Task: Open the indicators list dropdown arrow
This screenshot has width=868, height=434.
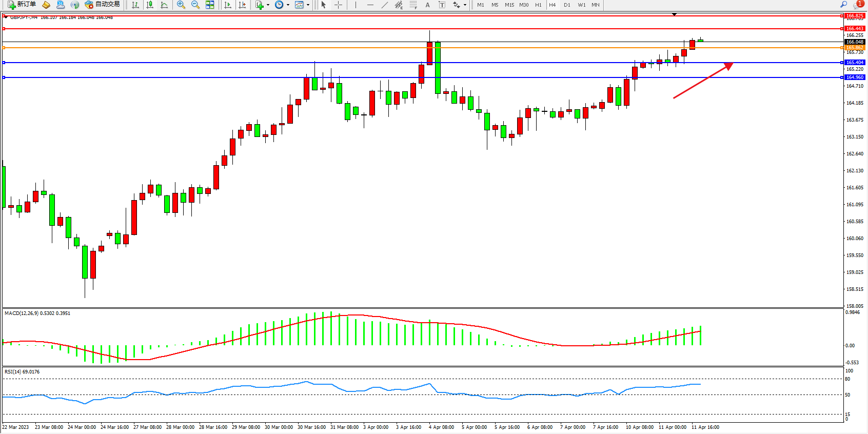Action: [x=268, y=5]
